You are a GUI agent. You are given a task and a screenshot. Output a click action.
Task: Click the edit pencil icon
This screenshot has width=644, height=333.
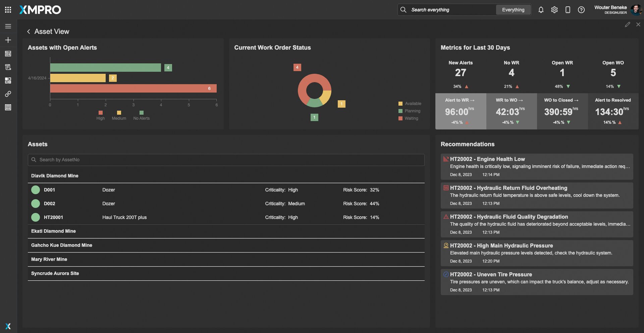pyautogui.click(x=627, y=24)
